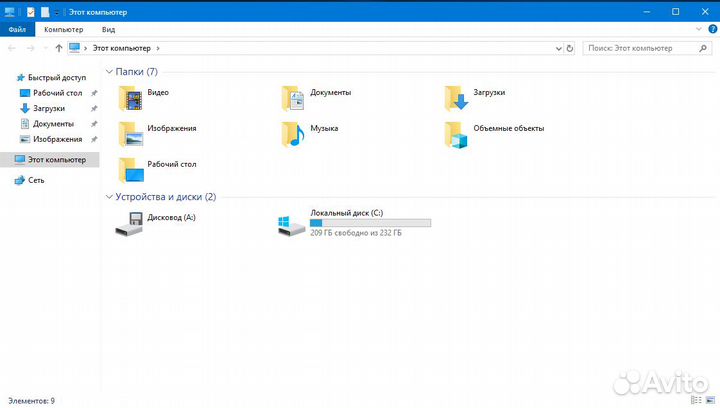Viewport: 720px width, 408px height.
Task: Select the Дисковод (A:) floppy drive
Action: [131, 223]
